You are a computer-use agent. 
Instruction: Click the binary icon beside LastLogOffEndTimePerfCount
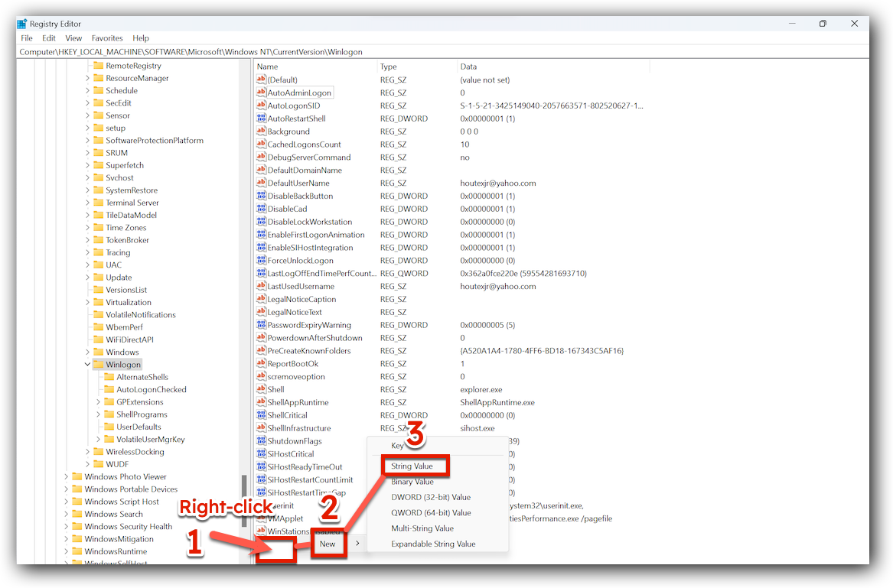point(262,273)
